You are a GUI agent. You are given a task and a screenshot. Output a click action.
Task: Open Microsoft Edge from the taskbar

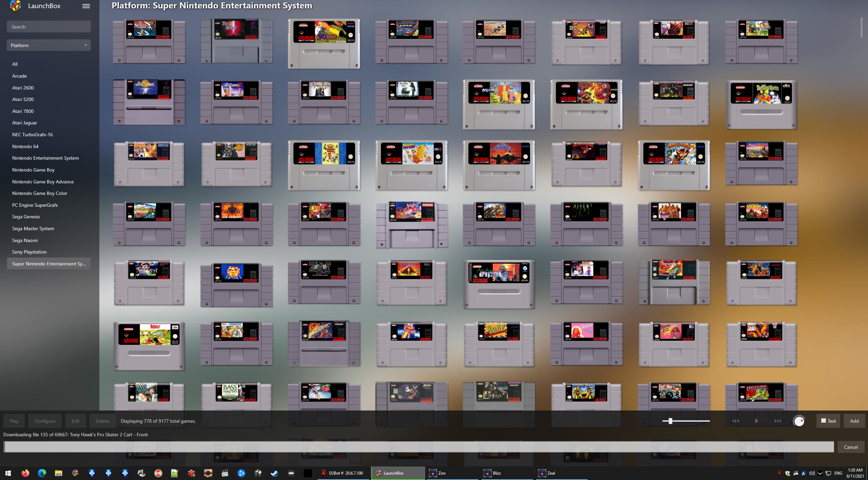42,473
